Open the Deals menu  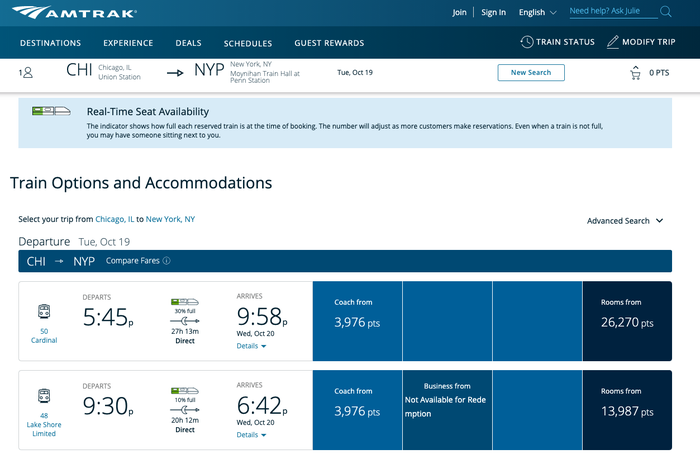[188, 43]
